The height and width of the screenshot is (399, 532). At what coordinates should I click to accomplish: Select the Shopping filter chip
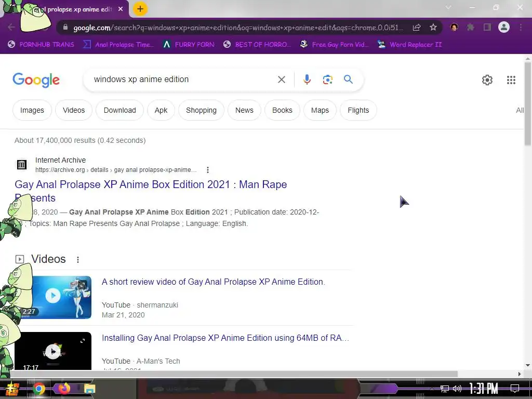(x=201, y=110)
